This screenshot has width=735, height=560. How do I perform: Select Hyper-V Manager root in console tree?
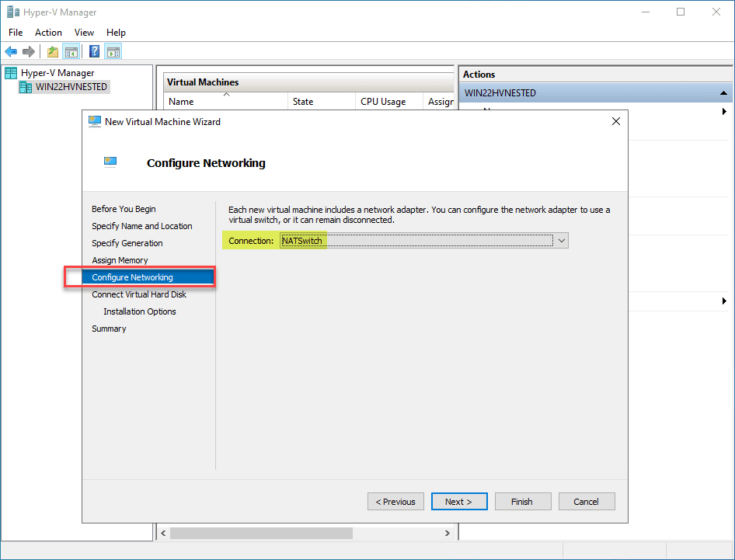pyautogui.click(x=57, y=73)
